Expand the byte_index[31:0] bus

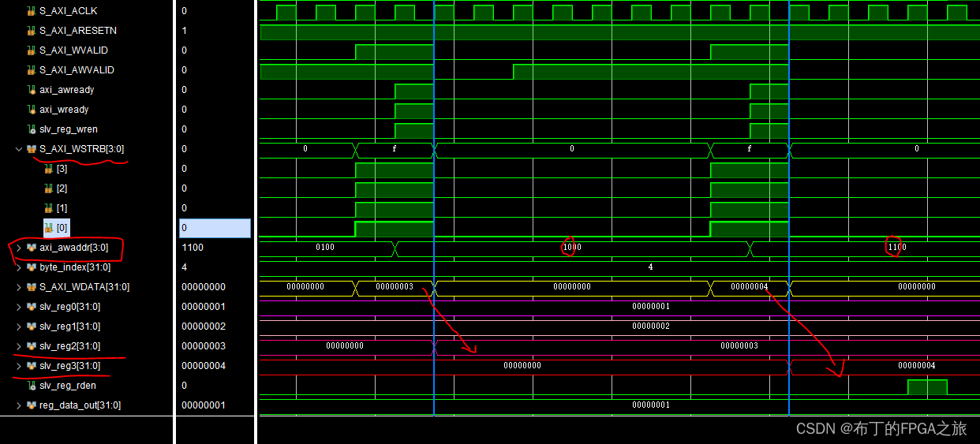[19, 267]
